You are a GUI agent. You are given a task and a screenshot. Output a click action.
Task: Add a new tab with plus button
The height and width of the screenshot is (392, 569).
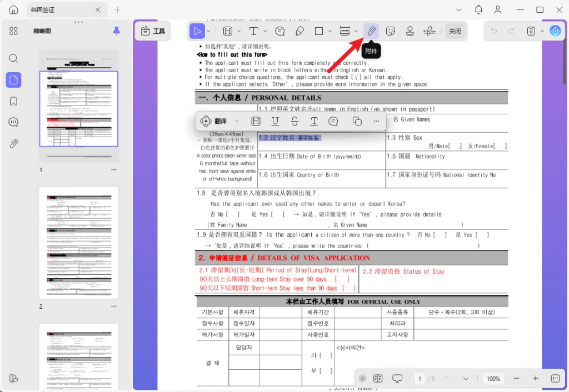click(118, 10)
